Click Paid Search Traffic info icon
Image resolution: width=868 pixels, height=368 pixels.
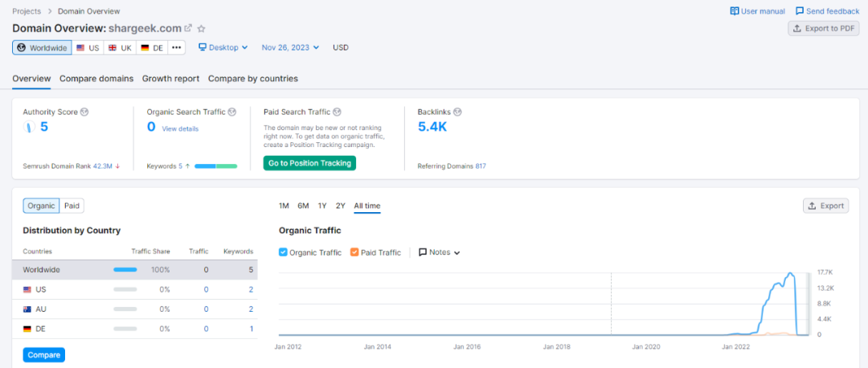pyautogui.click(x=337, y=112)
